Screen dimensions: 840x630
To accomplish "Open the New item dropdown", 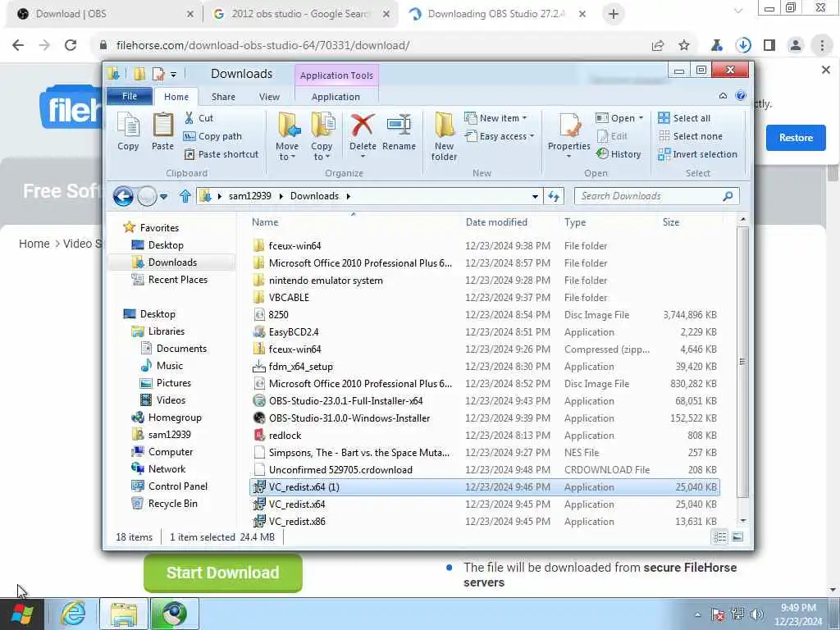I will point(495,118).
